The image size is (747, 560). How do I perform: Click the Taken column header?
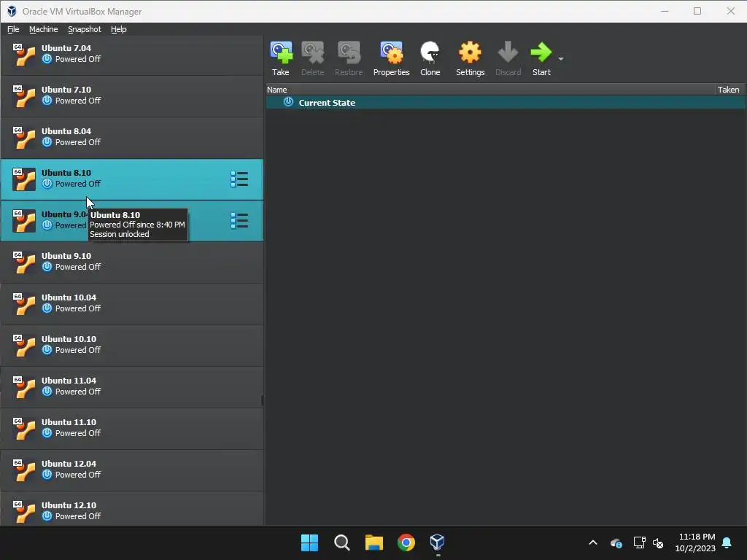coord(729,90)
